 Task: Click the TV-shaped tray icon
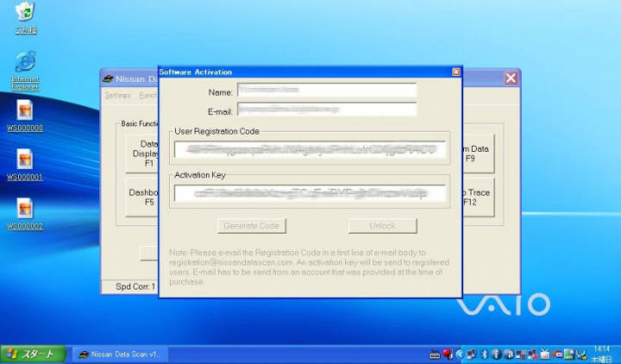(545, 355)
